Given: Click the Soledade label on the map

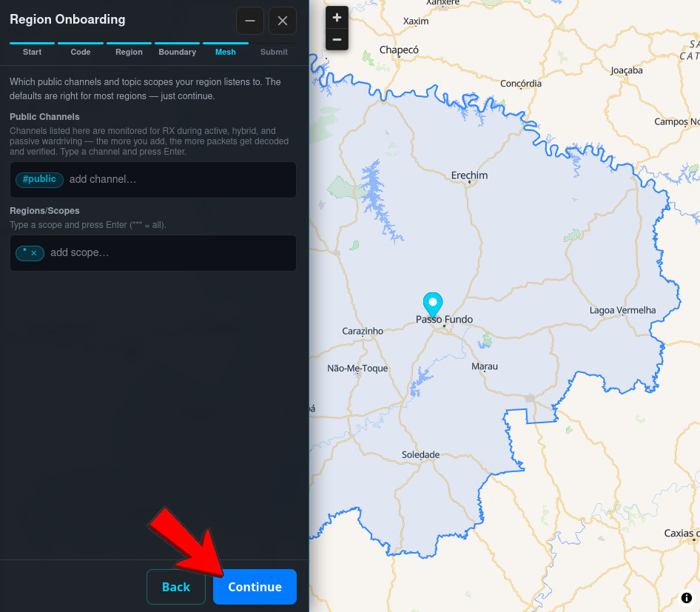Looking at the screenshot, I should tap(420, 455).
